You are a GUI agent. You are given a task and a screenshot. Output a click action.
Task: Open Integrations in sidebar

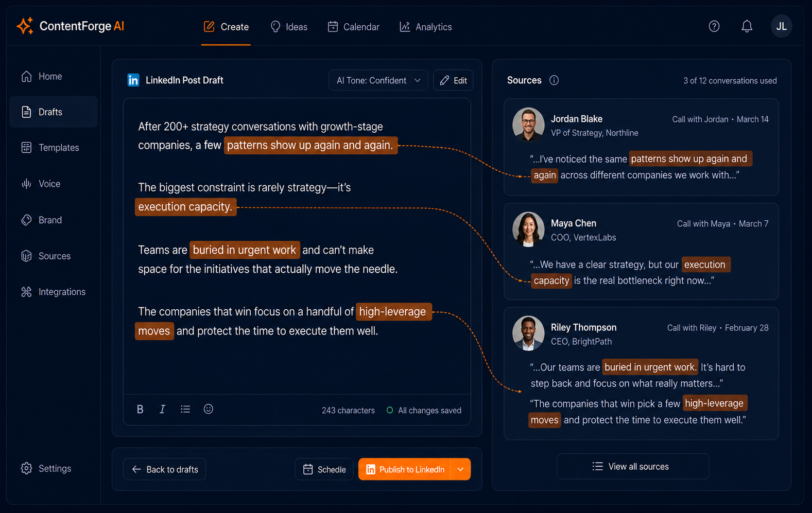click(53, 292)
